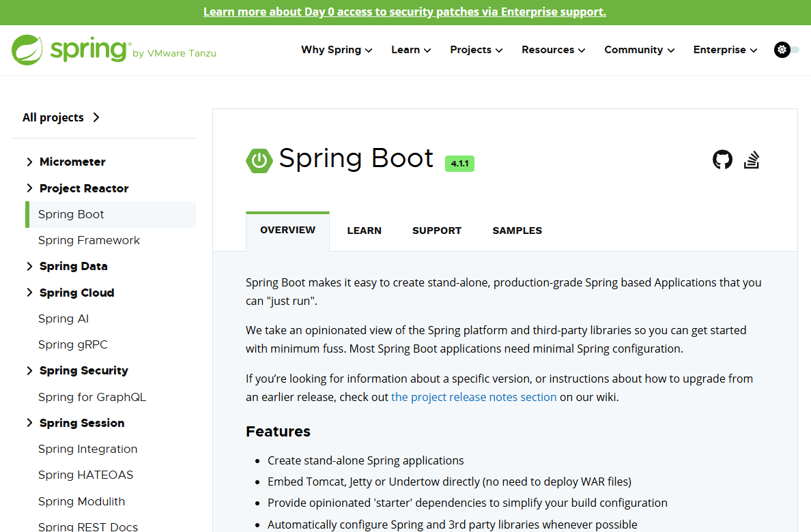This screenshot has height=532, width=811.
Task: Select Spring Framework in the sidebar
Action: tap(89, 240)
